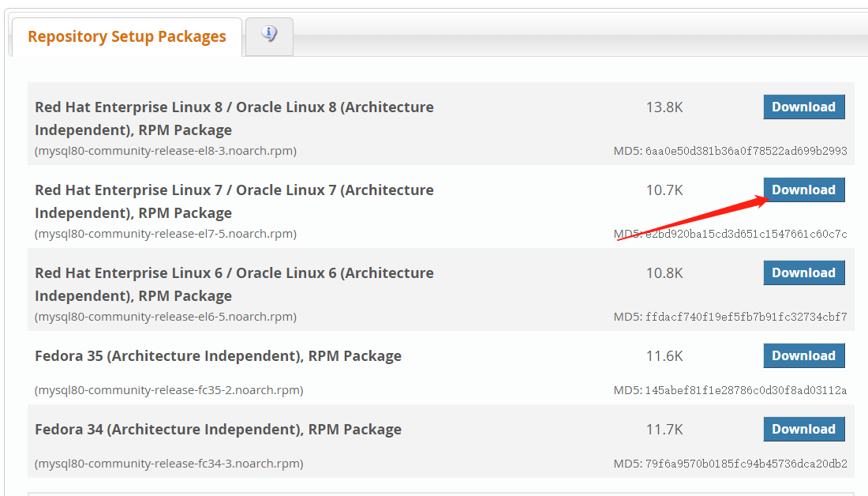Click the MD5 hash for Fedora 35 package
Viewport: 868px width, 496px height.
pyautogui.click(x=746, y=390)
